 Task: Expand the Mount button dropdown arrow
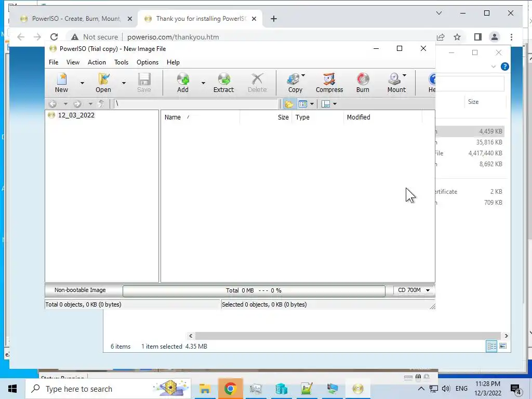pos(404,75)
